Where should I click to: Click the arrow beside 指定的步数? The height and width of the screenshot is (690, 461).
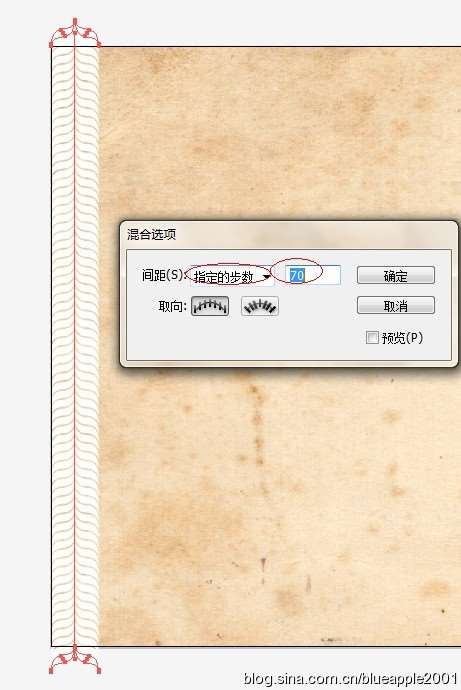click(x=267, y=277)
